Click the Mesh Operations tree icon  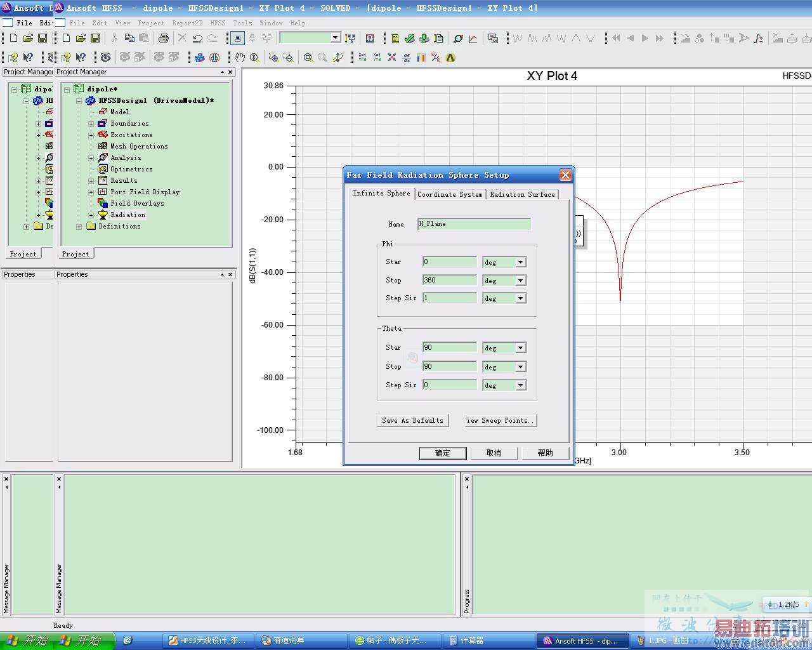point(103,147)
